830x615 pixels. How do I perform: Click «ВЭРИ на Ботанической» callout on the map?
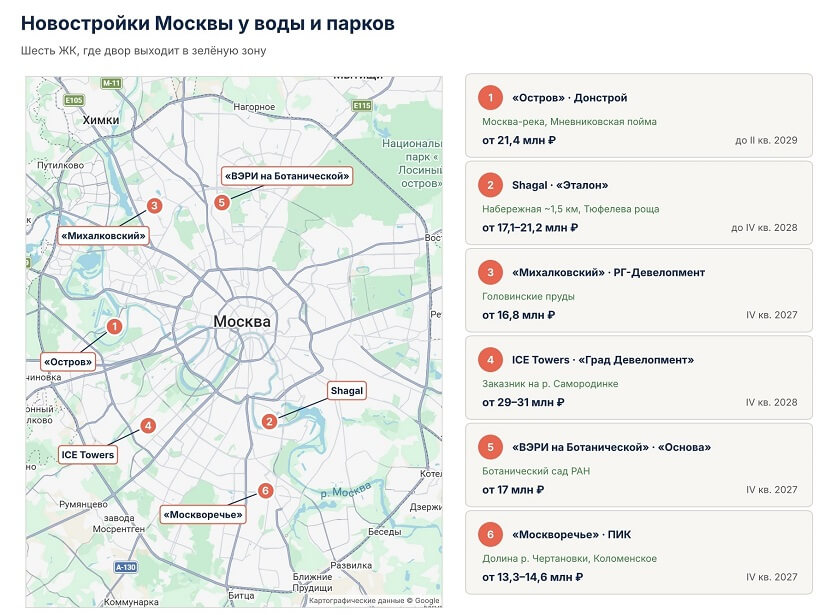287,176
